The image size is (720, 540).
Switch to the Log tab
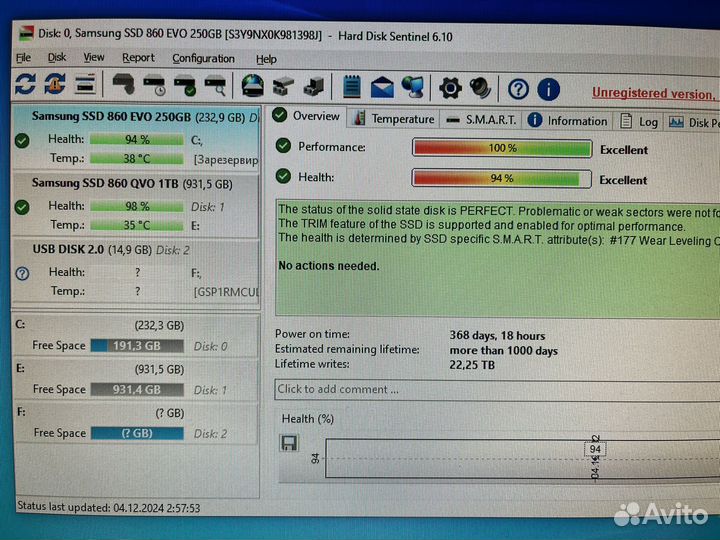click(x=639, y=122)
